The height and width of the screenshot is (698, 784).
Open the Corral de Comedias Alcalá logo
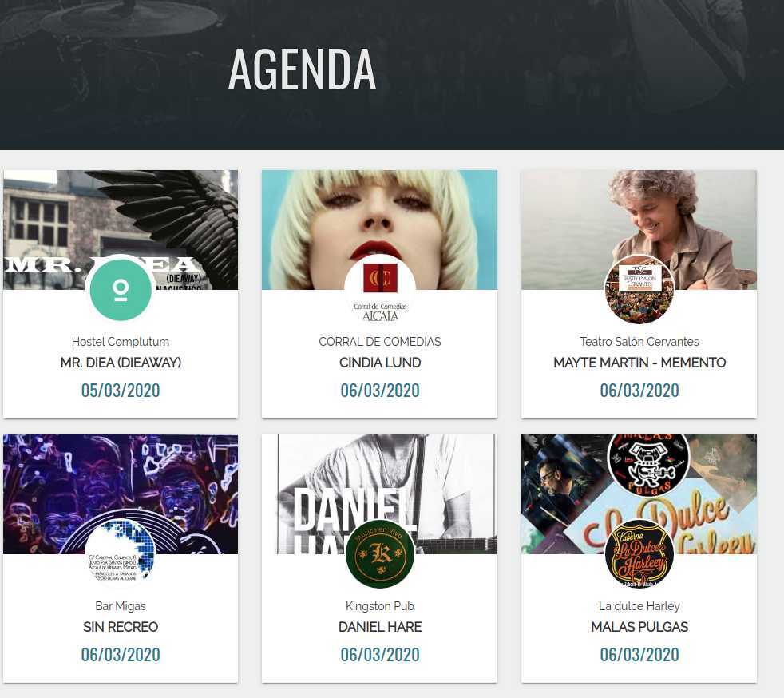pos(380,289)
